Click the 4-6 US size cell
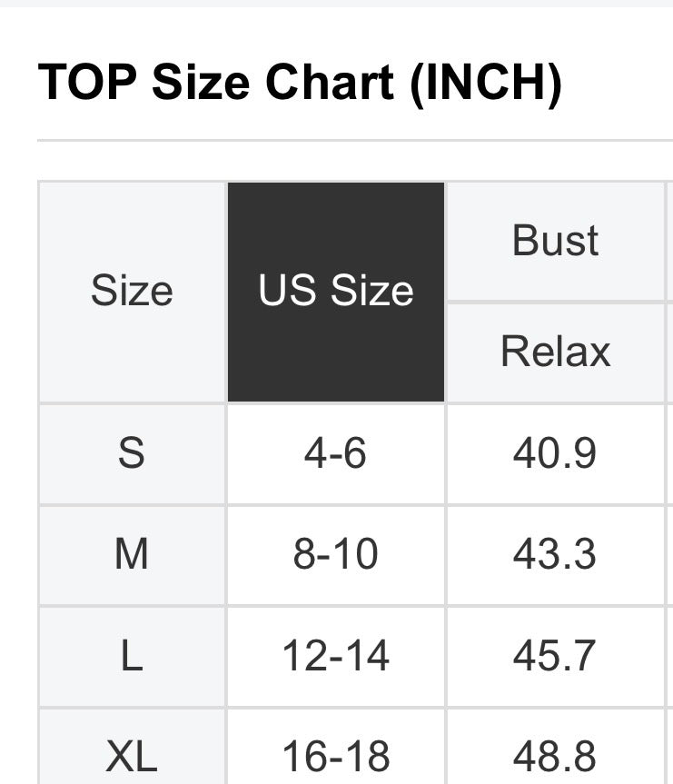This screenshot has width=673, height=784. (x=336, y=453)
